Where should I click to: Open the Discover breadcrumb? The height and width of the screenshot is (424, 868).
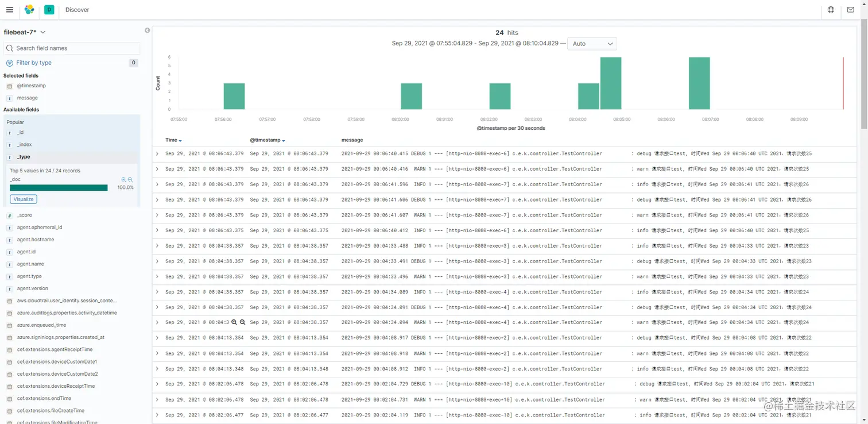click(77, 10)
